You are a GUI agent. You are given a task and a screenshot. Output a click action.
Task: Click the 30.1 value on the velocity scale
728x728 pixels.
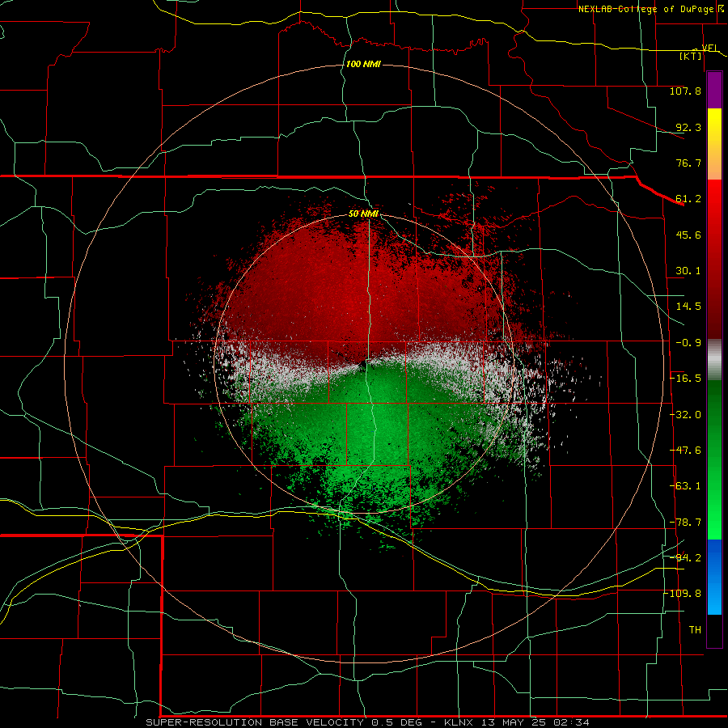click(x=688, y=271)
